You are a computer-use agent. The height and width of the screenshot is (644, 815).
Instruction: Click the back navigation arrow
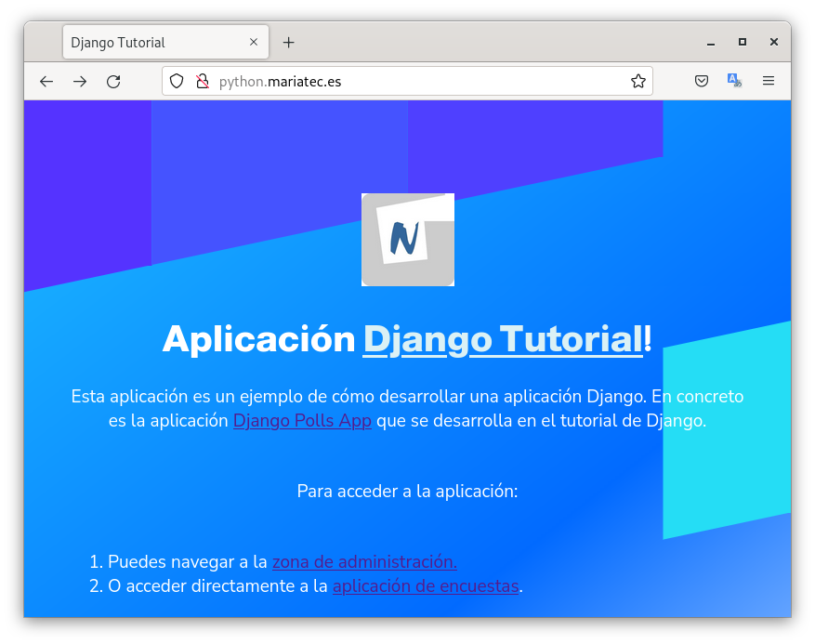[46, 82]
